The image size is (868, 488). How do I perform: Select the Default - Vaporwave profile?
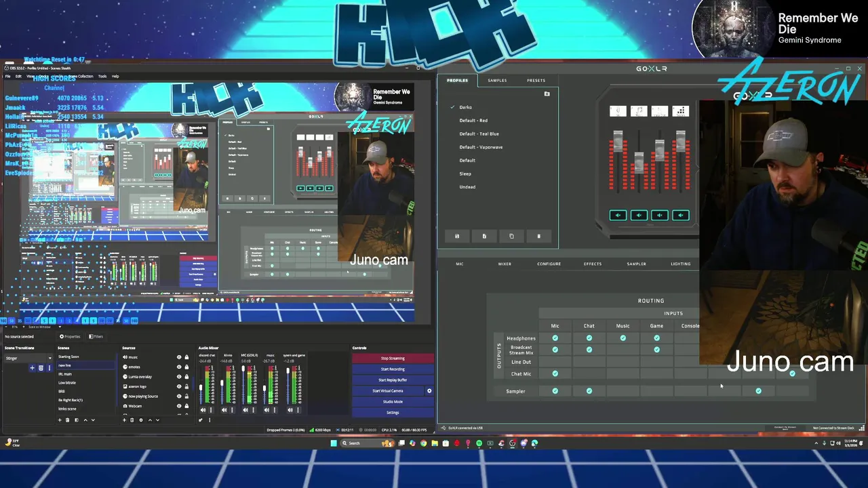pyautogui.click(x=481, y=147)
